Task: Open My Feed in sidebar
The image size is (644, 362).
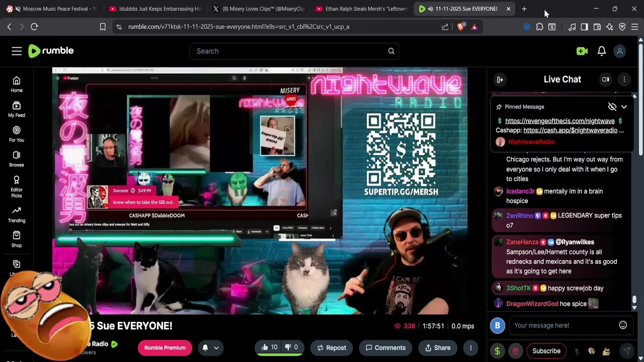Action: coord(17,109)
